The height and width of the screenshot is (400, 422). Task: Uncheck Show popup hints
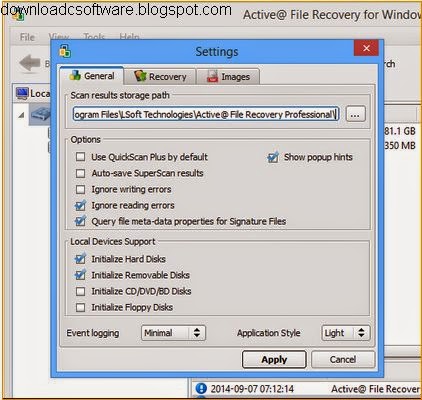(273, 157)
